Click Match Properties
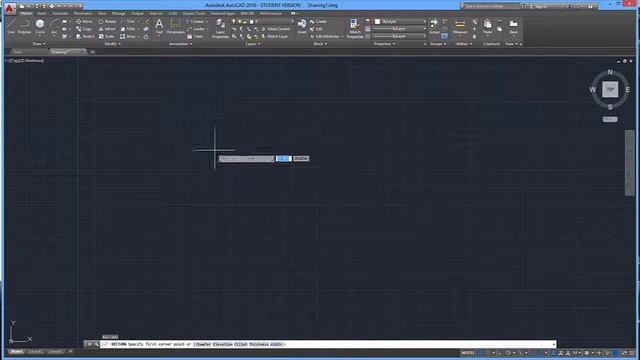The height and width of the screenshot is (360, 640). 355,29
